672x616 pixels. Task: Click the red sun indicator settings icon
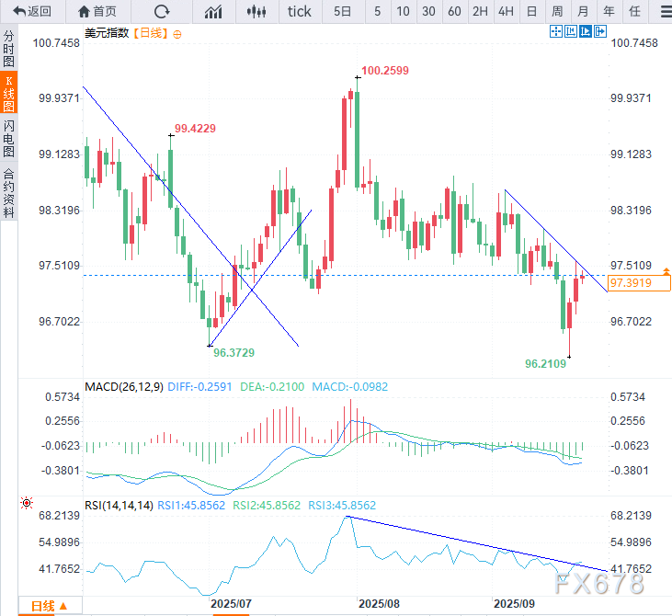26,504
